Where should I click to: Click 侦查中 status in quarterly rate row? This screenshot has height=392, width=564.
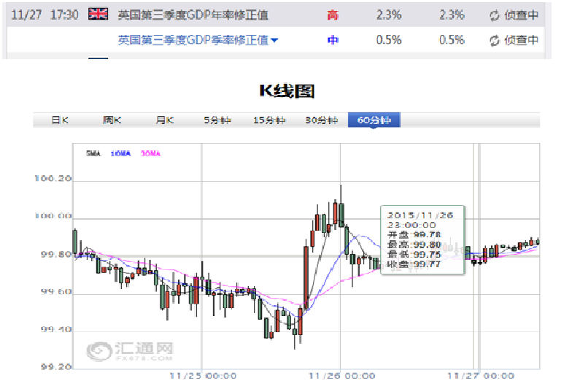point(521,40)
